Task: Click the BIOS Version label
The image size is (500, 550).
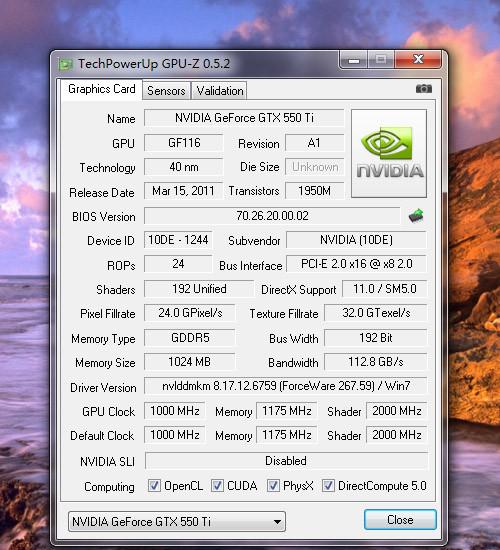Action: [x=104, y=217]
